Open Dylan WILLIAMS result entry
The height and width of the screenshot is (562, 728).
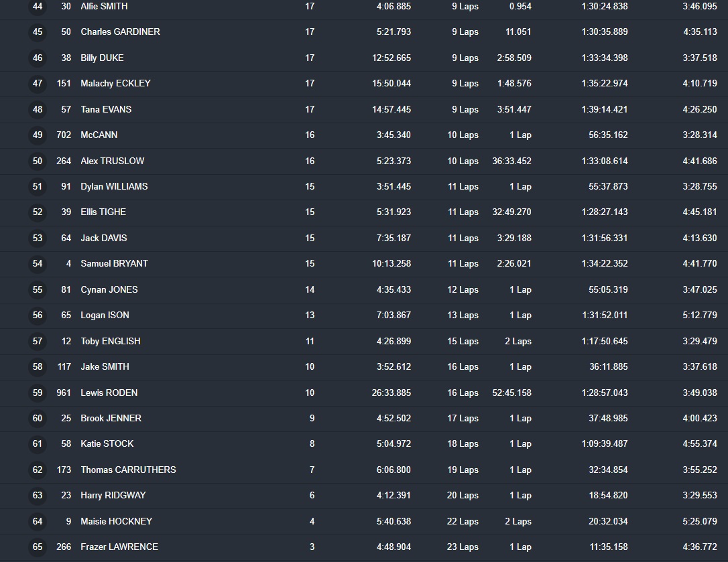114,186
